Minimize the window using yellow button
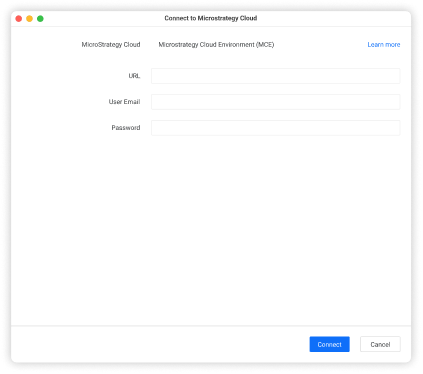Screen dimensions: 423x374 [29, 19]
